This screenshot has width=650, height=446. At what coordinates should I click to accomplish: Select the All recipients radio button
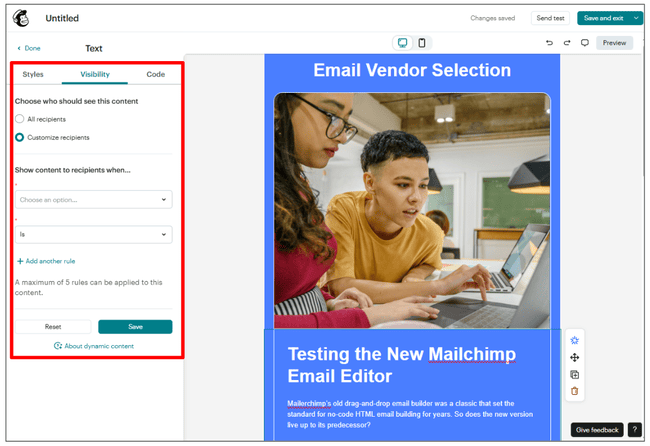pyautogui.click(x=19, y=119)
